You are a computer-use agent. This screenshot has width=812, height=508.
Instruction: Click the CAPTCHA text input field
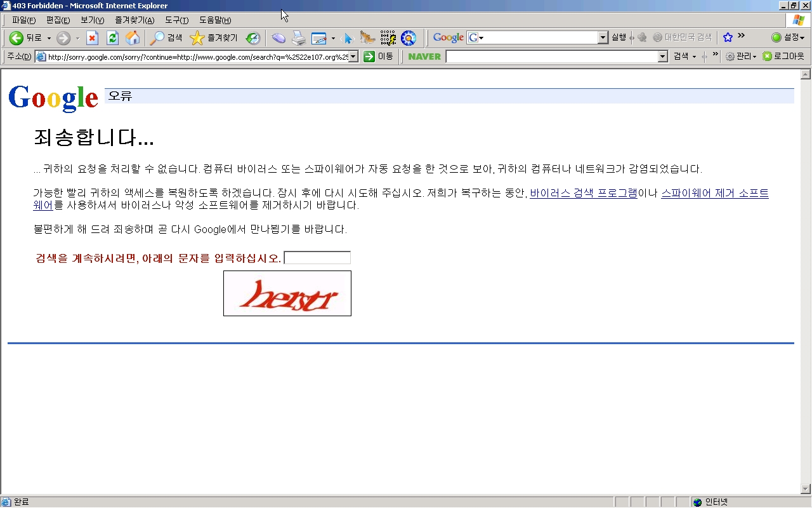tap(317, 258)
